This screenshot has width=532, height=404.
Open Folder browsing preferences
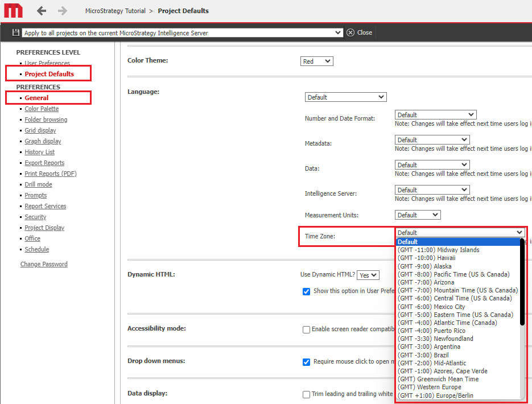(46, 119)
